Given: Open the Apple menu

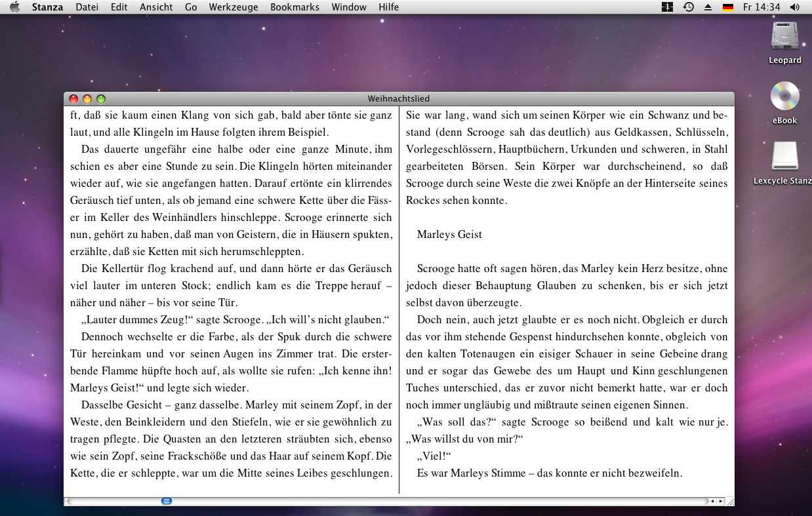Looking at the screenshot, I should pos(14,7).
